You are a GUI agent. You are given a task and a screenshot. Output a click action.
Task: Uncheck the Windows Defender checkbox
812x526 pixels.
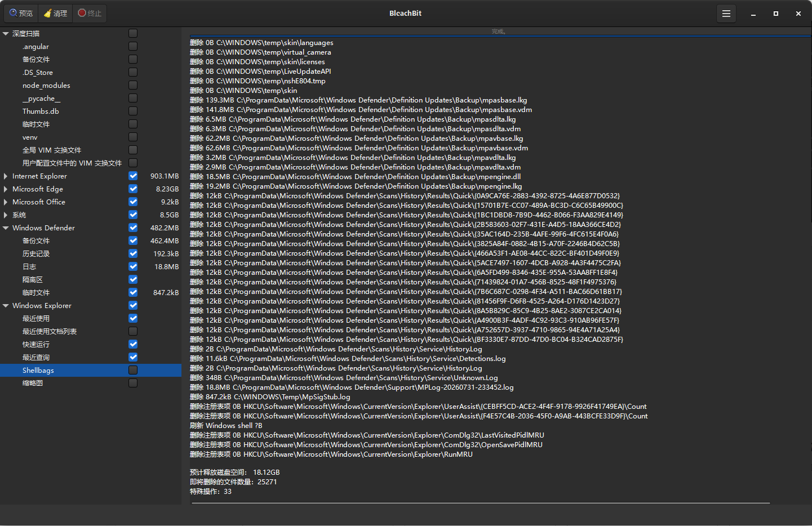(x=133, y=228)
